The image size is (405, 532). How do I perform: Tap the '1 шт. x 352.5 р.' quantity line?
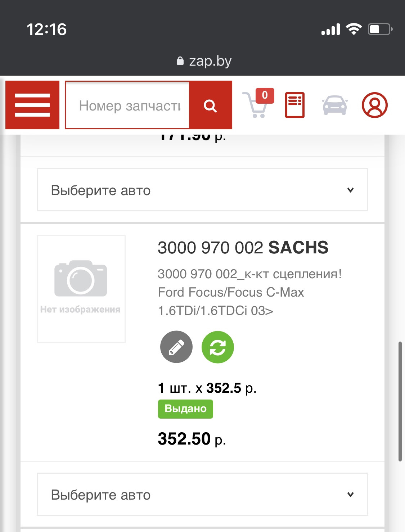207,388
